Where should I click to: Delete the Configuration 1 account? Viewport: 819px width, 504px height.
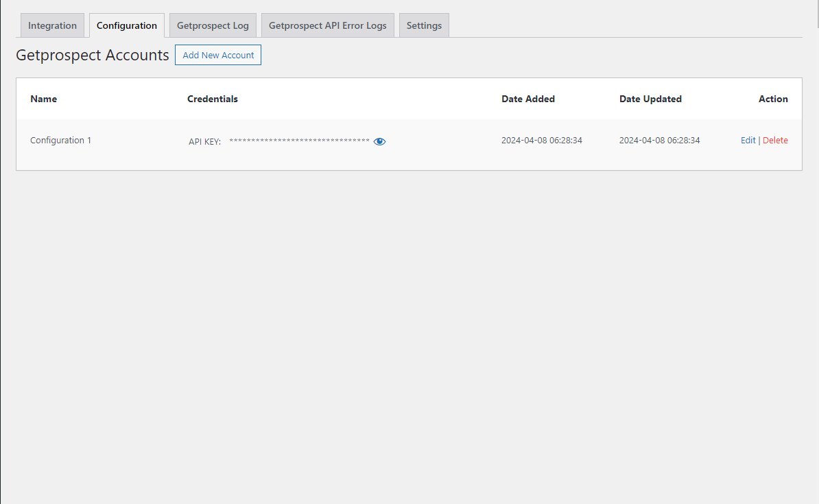pyautogui.click(x=775, y=140)
